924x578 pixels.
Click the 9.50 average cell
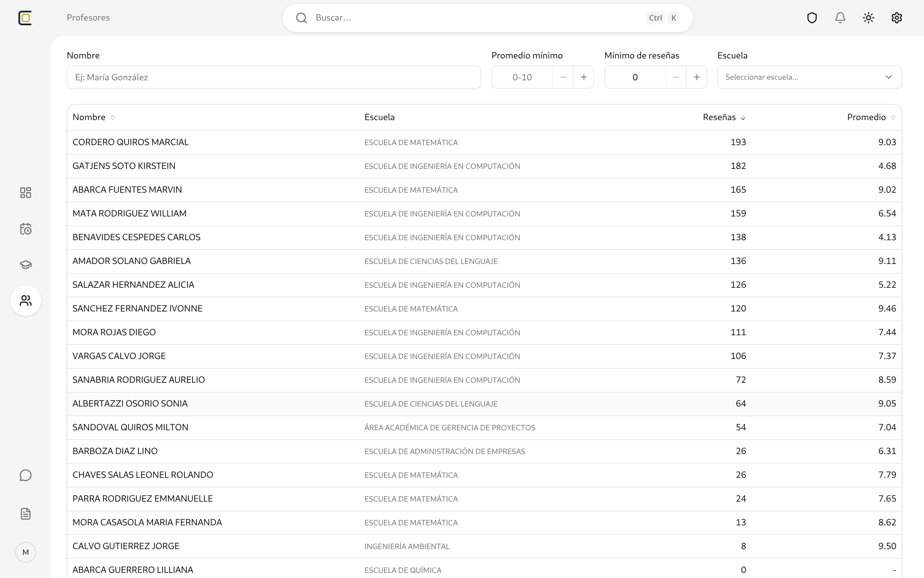(x=887, y=546)
